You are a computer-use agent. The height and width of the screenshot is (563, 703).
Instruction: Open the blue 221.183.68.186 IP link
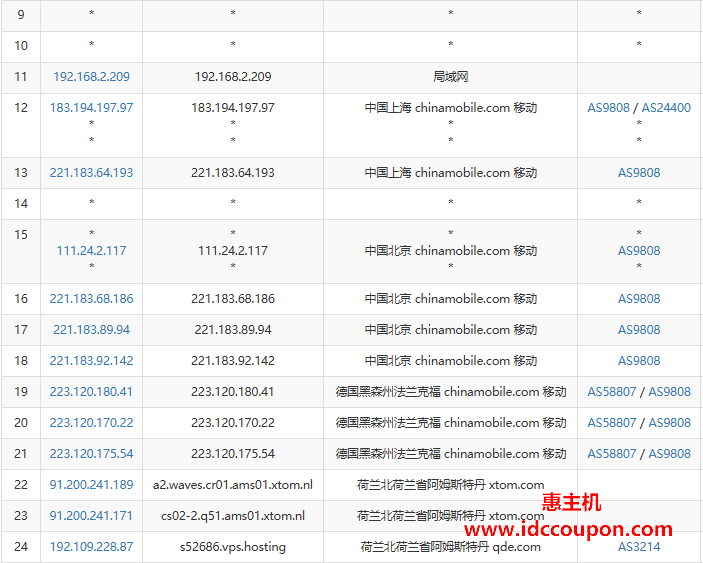91,298
